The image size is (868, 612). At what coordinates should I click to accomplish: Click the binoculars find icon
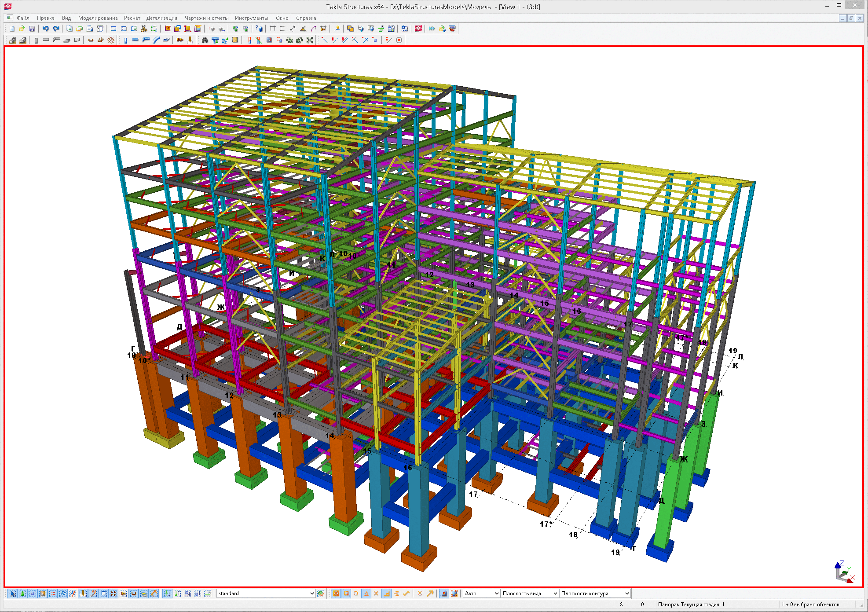point(205,40)
